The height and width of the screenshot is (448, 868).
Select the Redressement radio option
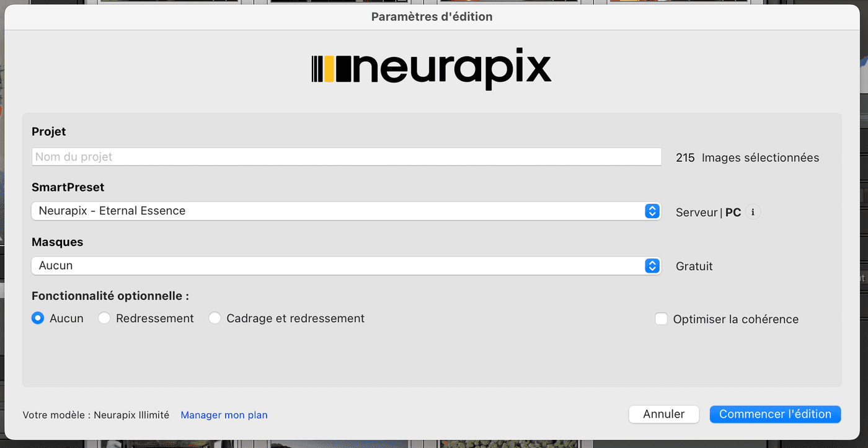[104, 318]
